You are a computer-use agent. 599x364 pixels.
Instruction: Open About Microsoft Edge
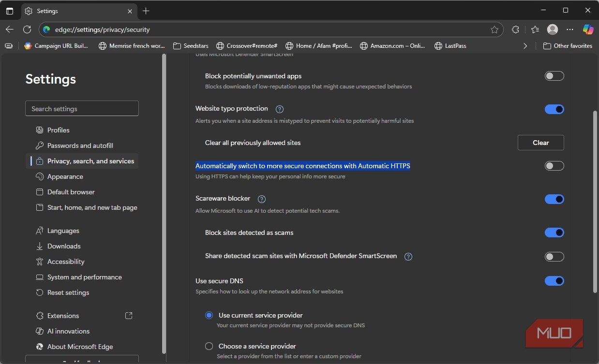(x=82, y=347)
